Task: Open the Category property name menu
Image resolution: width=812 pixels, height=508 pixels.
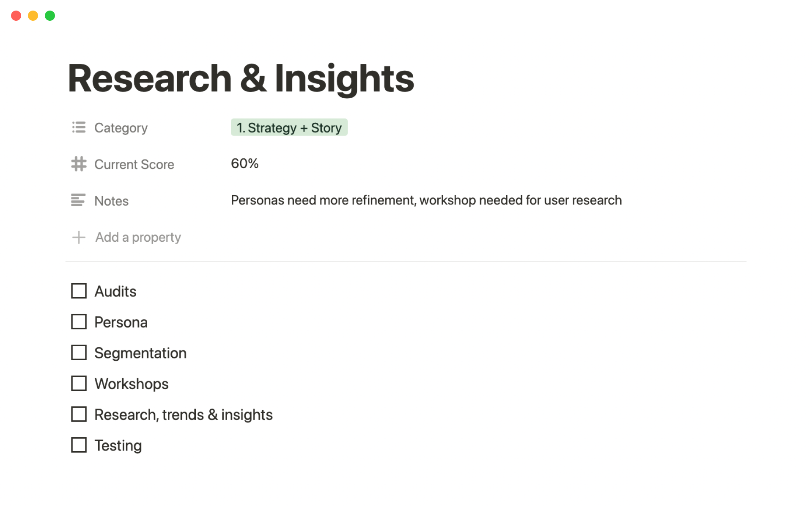Action: pyautogui.click(x=121, y=128)
